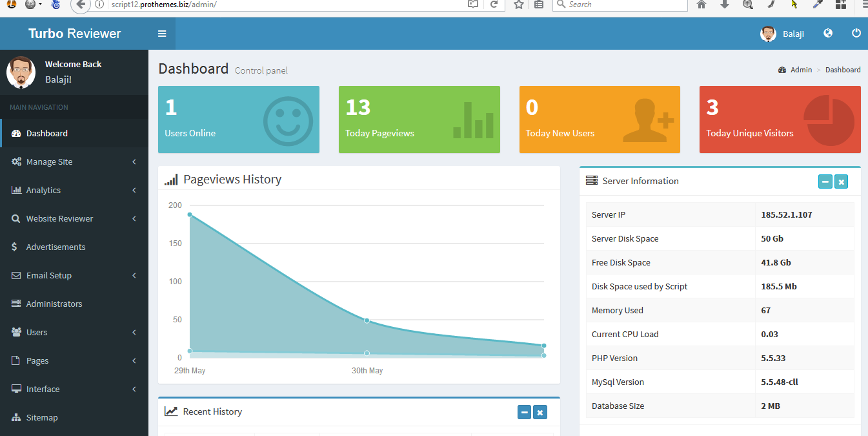Open the Admin breadcrumb link

[801, 69]
